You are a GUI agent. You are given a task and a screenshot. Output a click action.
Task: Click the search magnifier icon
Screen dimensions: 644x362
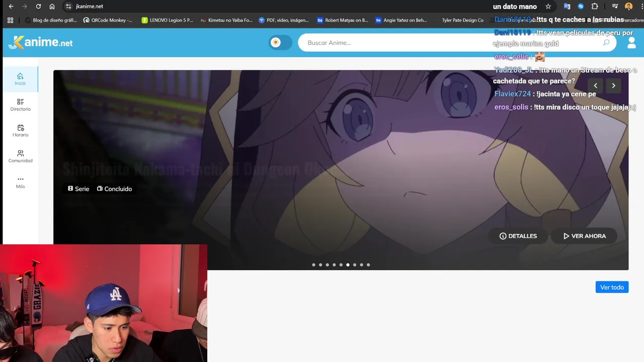pos(606,43)
